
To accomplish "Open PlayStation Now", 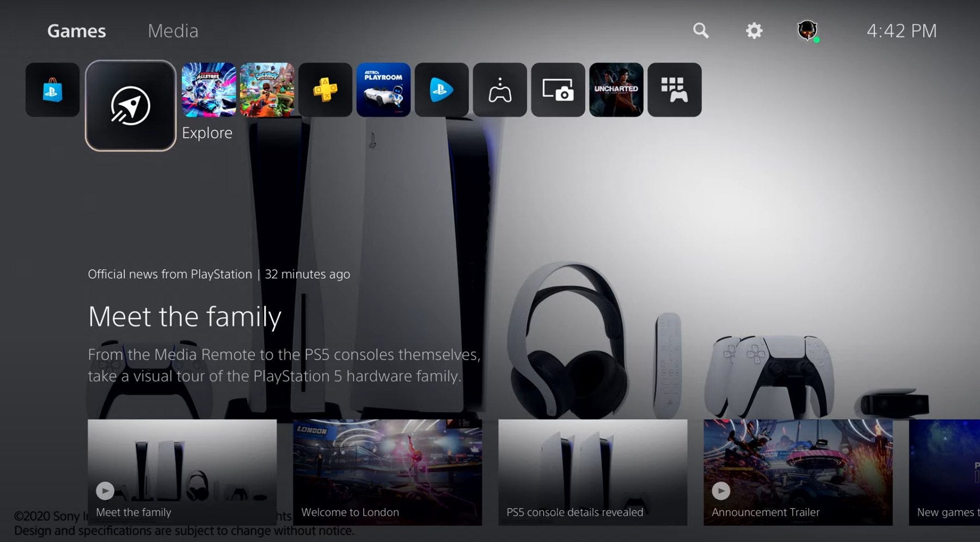I will [x=441, y=90].
